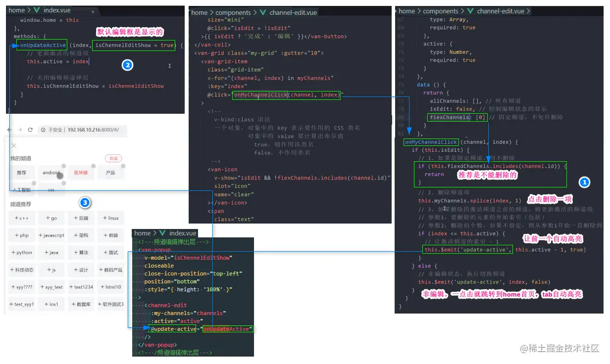Add the 设计 recommended channel
This screenshot has width=610, height=364.
(81, 270)
